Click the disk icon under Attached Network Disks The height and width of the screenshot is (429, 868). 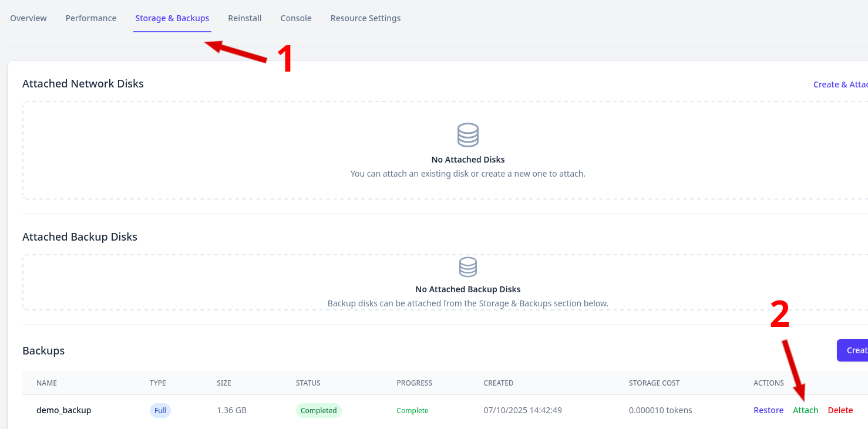pyautogui.click(x=467, y=135)
